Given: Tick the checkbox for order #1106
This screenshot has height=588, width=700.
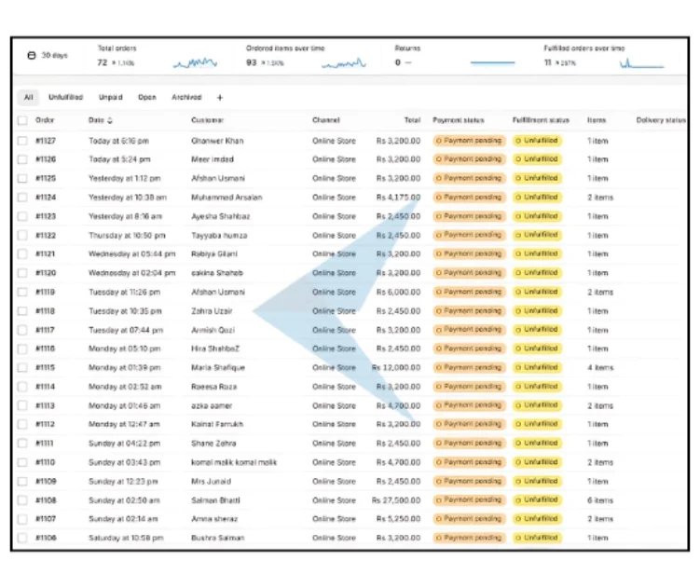Looking at the screenshot, I should [22, 538].
